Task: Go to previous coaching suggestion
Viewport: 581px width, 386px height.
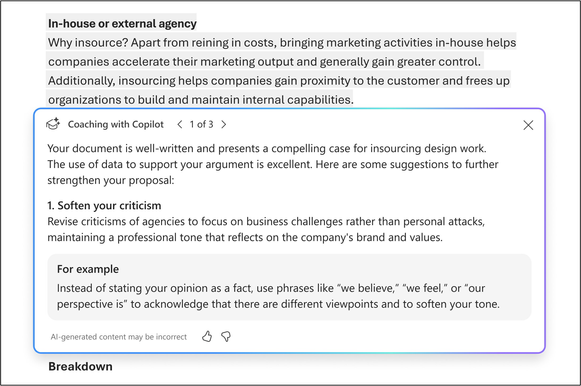Action: pyautogui.click(x=180, y=124)
